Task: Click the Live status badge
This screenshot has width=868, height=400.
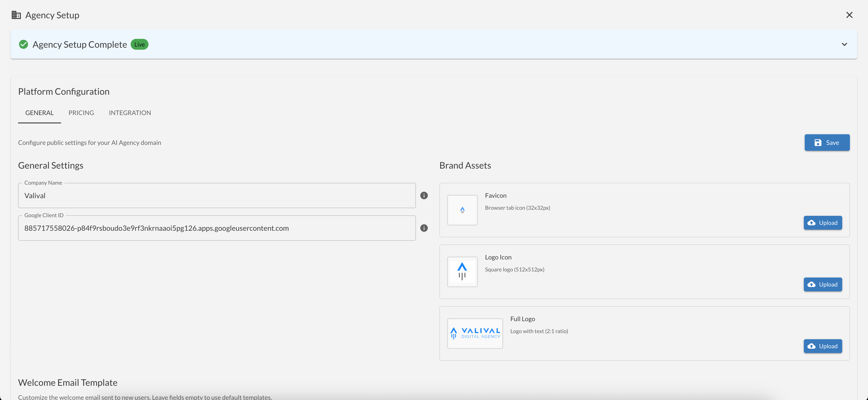Action: tap(139, 45)
